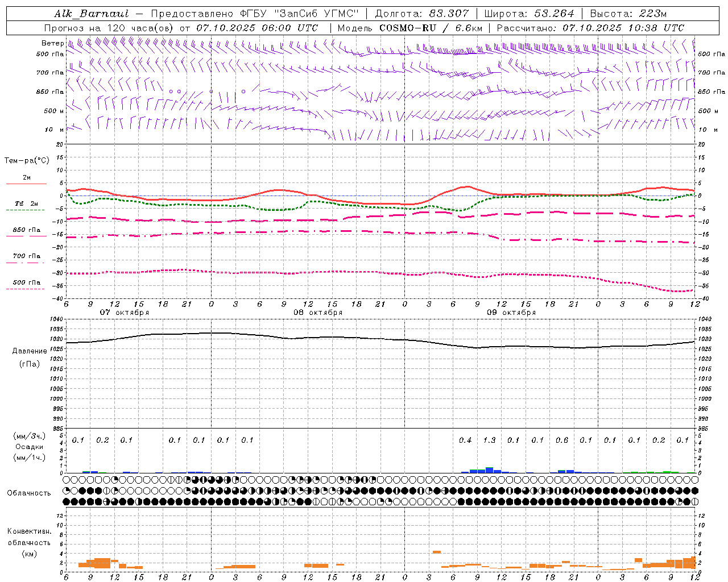The image size is (728, 582).
Task: Click the (мм/1ч.) unit label
Action: [x=29, y=458]
